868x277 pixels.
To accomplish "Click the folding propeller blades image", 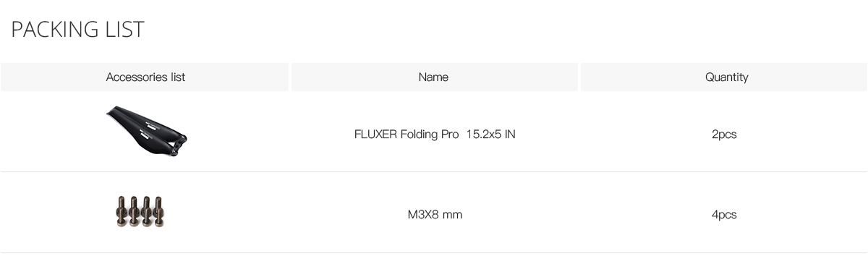I will click(146, 131).
